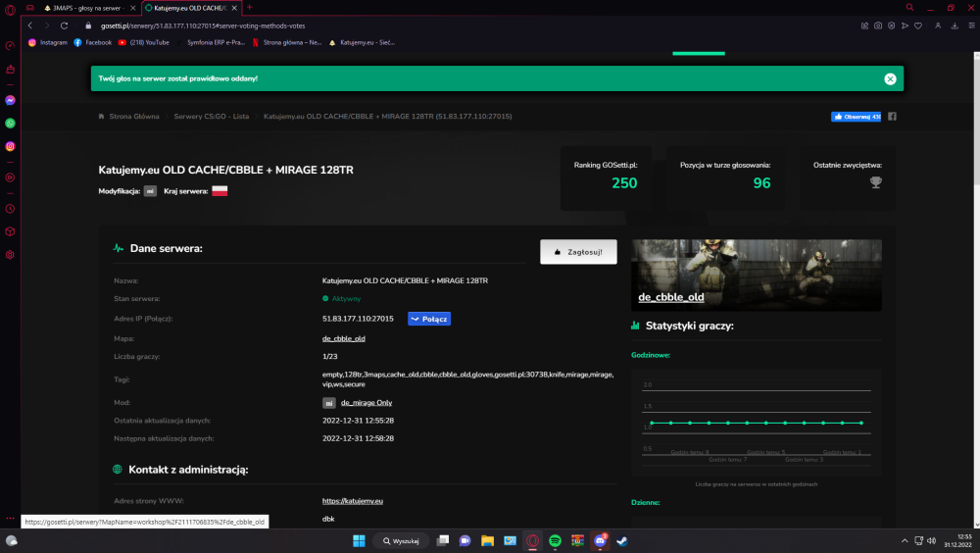Open the Easy Setup sliders icon
The width and height of the screenshot is (980, 553).
[971, 25]
